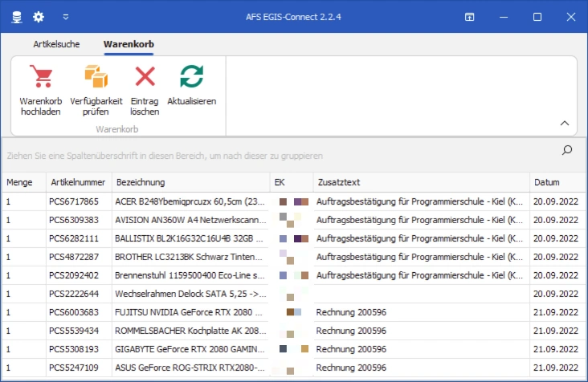Select article number PCS6309383
Image resolution: width=588 pixels, height=382 pixels.
coord(74,220)
